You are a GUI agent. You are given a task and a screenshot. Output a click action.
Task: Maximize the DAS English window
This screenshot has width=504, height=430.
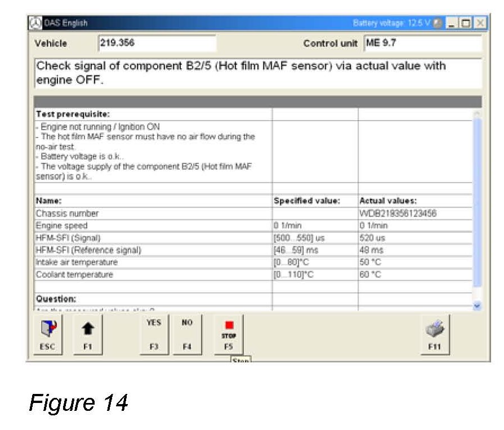pos(466,23)
